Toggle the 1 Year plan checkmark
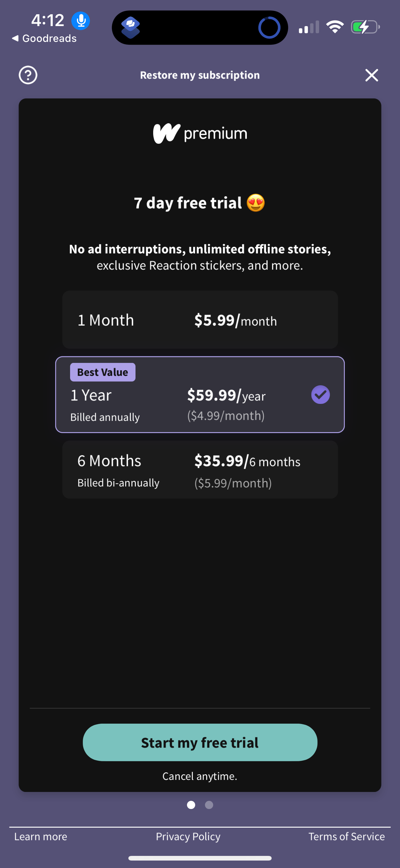Image resolution: width=400 pixels, height=868 pixels. (x=320, y=395)
